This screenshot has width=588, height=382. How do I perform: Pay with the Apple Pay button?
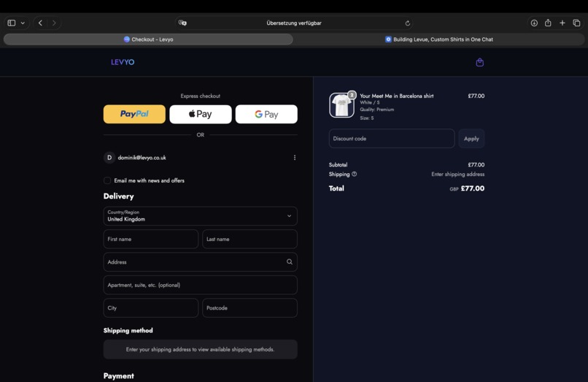(200, 114)
